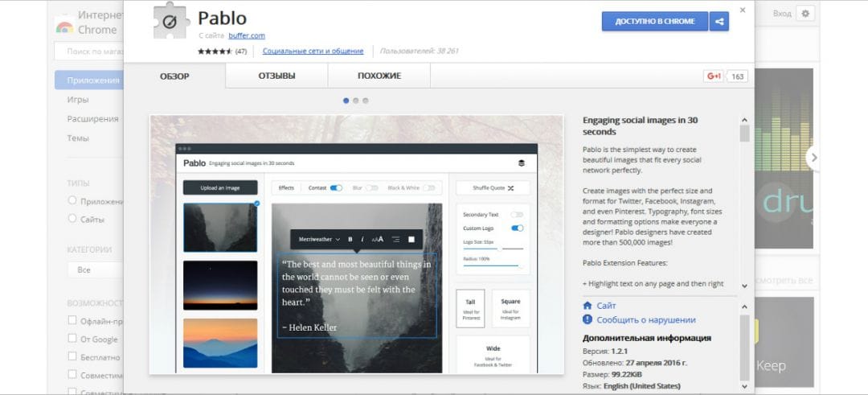The height and width of the screenshot is (395, 868).
Task: Switch to the ОБЗОР tab
Action: coord(174,76)
